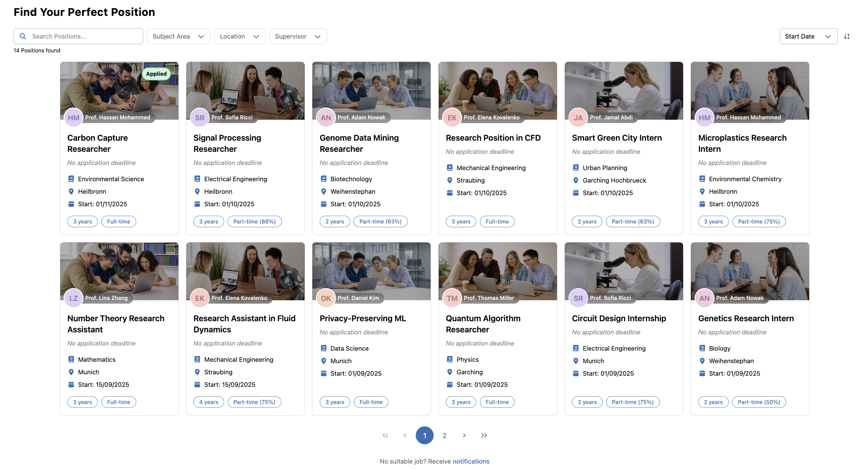Go to first page of results

(385, 436)
